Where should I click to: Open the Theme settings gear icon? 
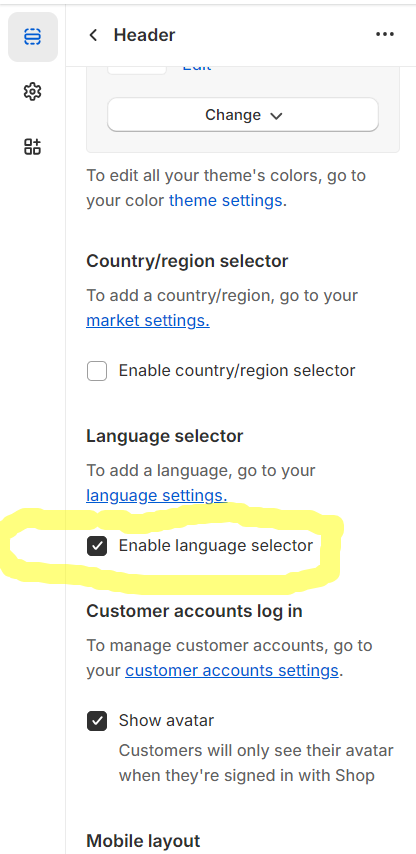coord(33,92)
